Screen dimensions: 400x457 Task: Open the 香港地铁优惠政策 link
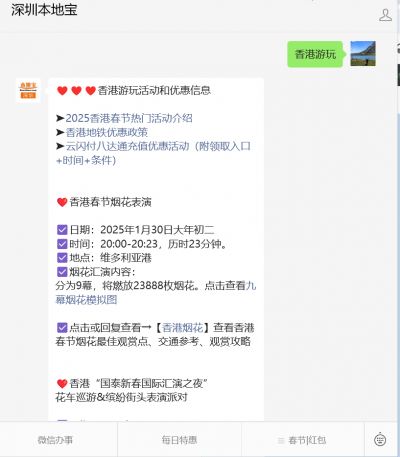coord(107,132)
